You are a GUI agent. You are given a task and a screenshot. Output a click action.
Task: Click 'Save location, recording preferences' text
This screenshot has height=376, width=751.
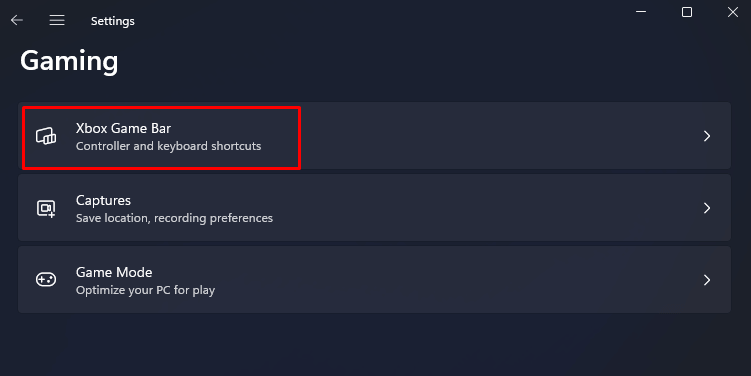(174, 218)
